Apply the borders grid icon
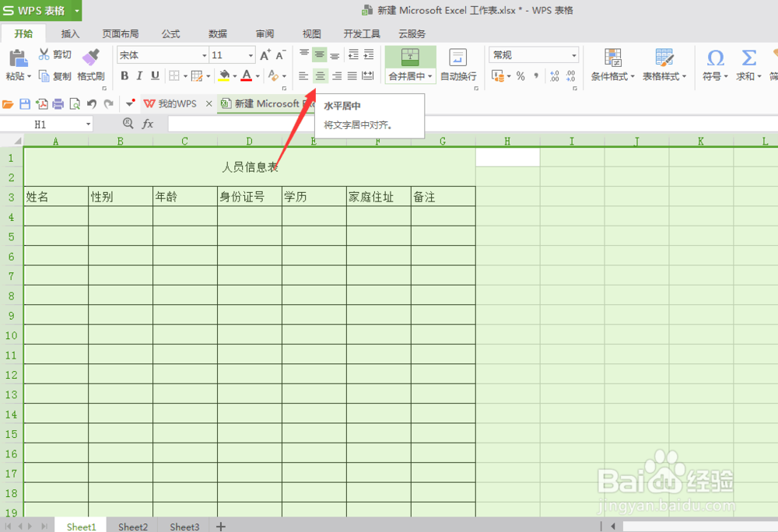Screen dimensions: 778x532 click(174, 75)
